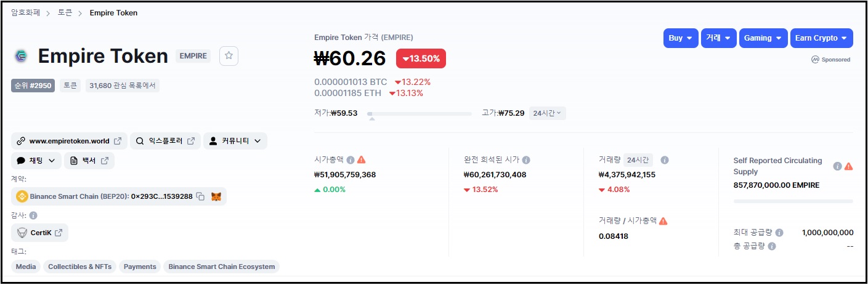Click the MetaMask fox icon
This screenshot has height=285, width=868.
click(x=216, y=196)
